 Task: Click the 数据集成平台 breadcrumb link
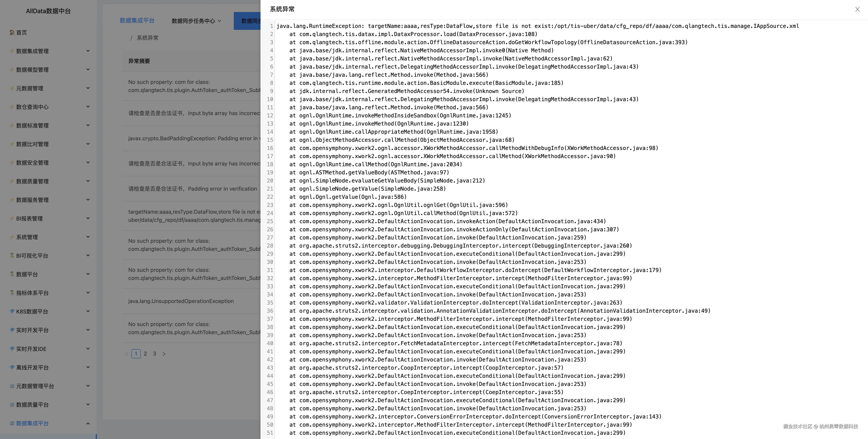coord(137,21)
